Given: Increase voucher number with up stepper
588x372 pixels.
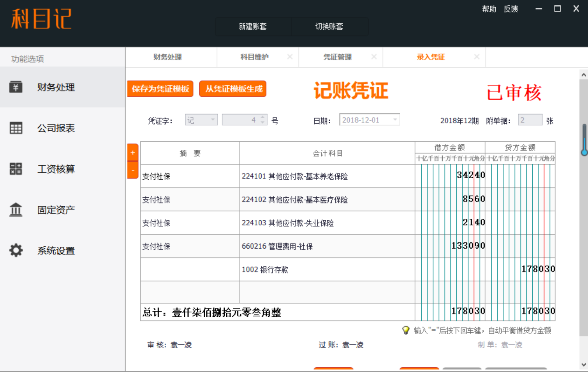Looking at the screenshot, I should (263, 117).
